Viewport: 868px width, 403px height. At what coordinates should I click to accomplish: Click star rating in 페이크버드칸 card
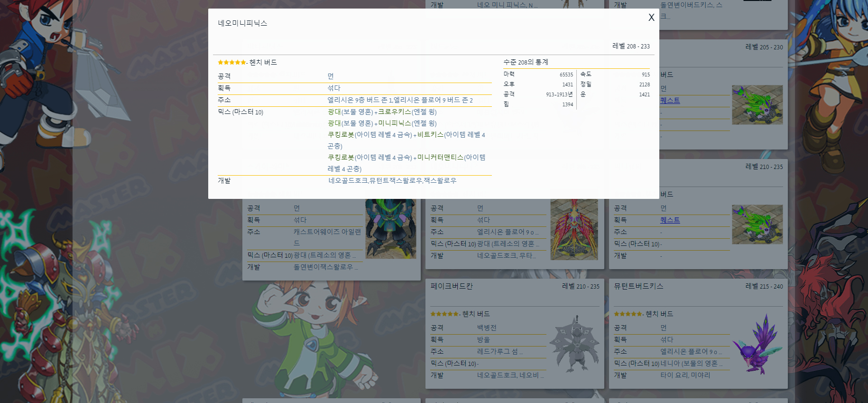click(444, 314)
